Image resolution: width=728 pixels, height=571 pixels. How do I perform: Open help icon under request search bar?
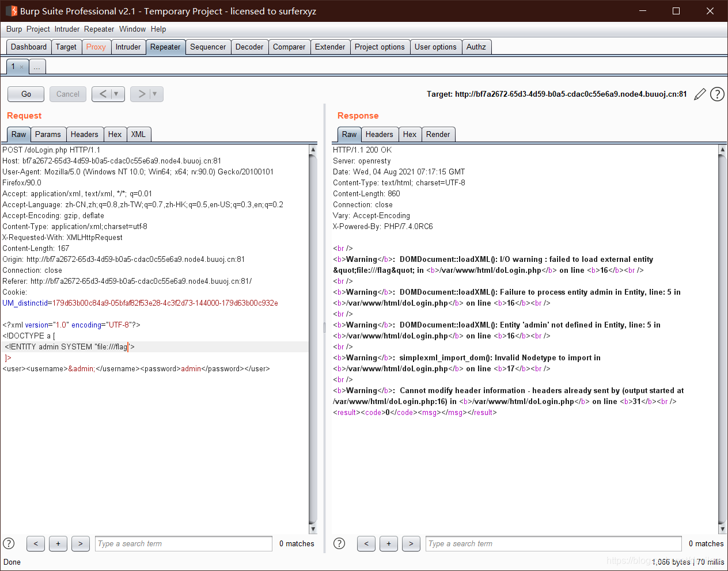(9, 543)
